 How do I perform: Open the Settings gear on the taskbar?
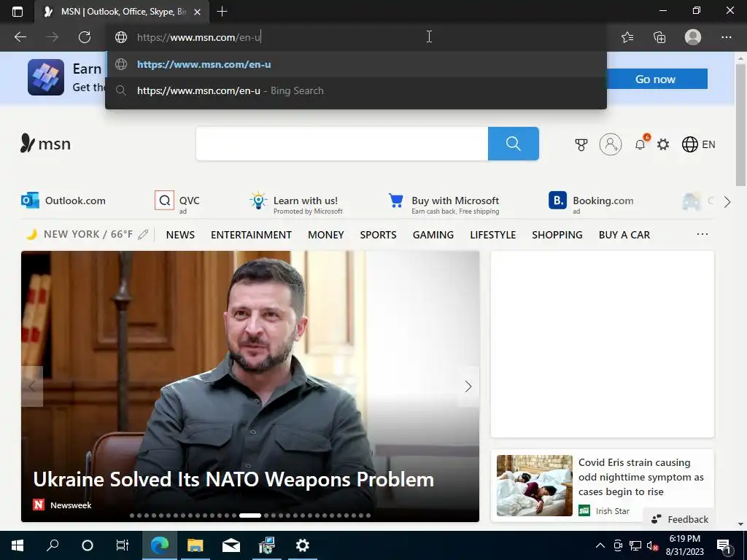303,545
